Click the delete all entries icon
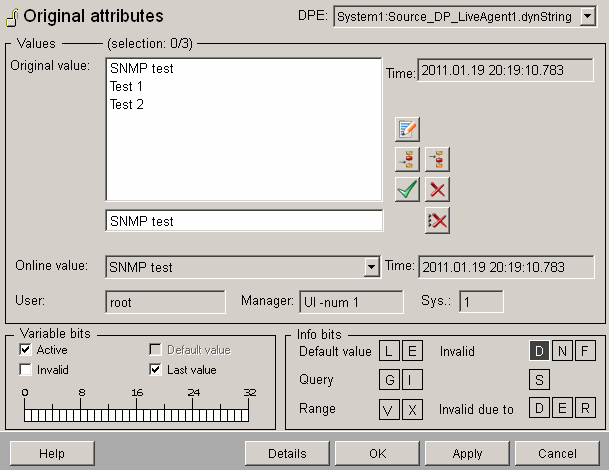Screen dimensions: 609x470 coord(437,220)
